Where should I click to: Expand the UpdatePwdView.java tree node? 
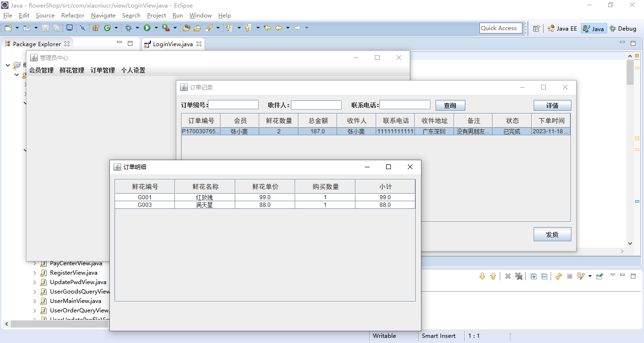[x=35, y=282]
